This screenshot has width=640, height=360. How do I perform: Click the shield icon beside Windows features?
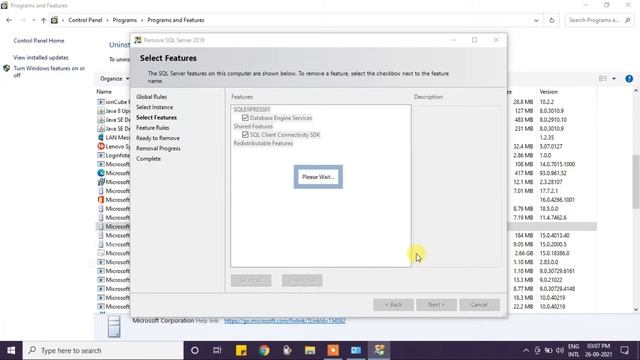(x=7, y=68)
